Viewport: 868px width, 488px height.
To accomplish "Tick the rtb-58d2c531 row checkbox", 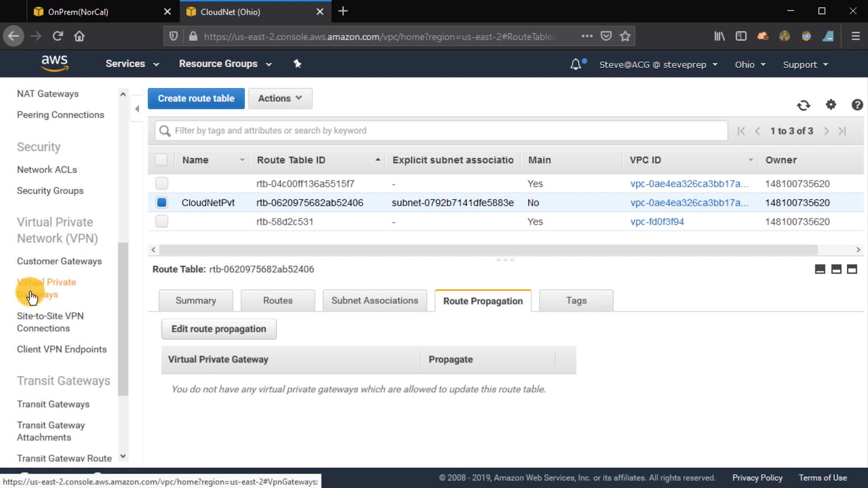I will coord(161,221).
